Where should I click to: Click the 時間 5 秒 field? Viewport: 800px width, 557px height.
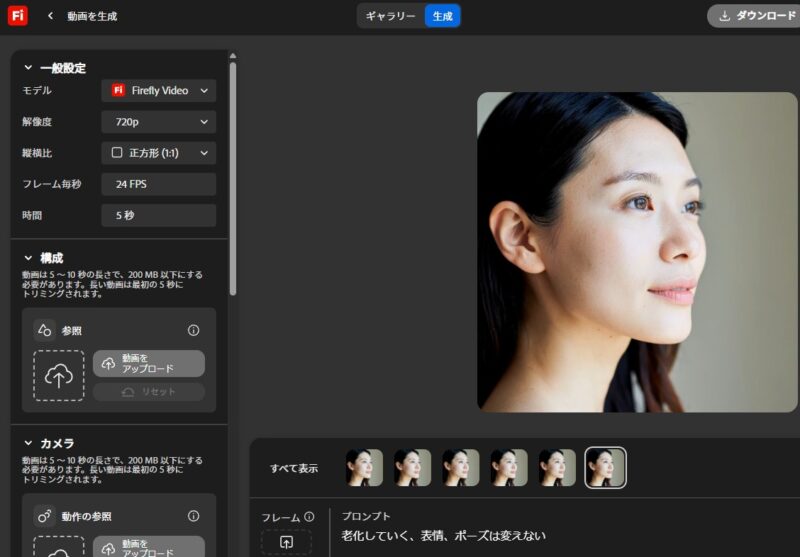pyautogui.click(x=159, y=215)
